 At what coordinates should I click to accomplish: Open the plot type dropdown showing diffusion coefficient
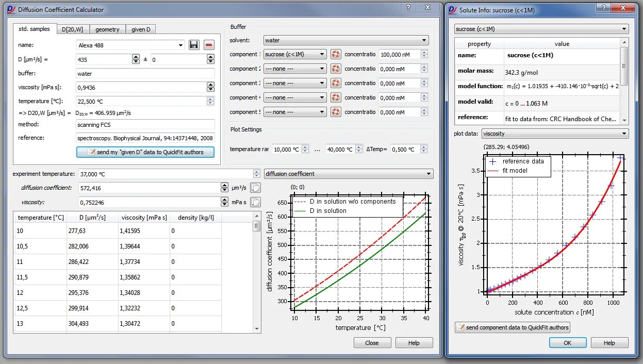point(349,174)
